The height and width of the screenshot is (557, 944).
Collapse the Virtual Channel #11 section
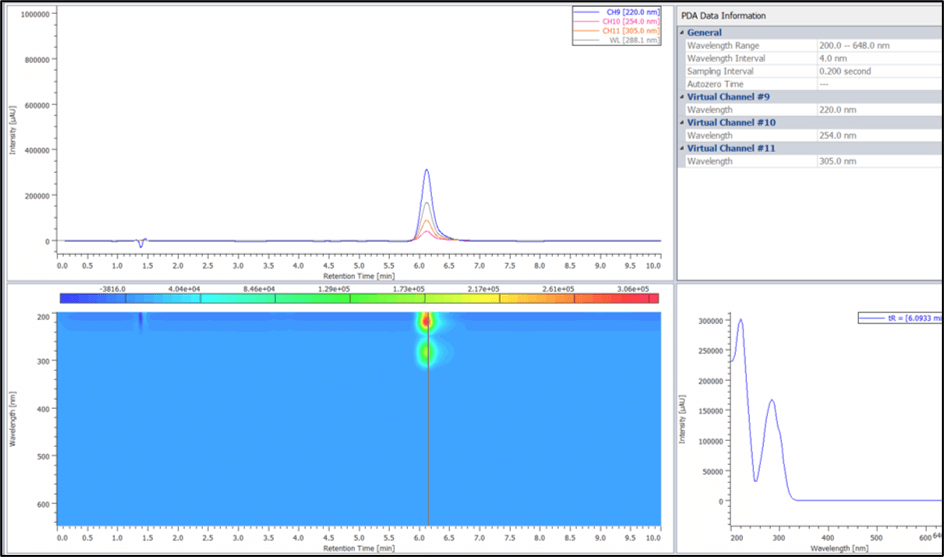click(682, 148)
